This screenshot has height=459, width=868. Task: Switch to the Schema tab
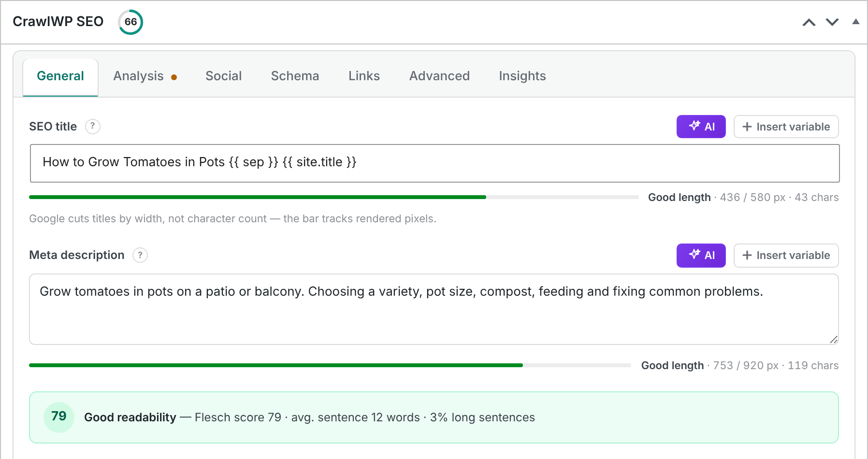(x=295, y=76)
